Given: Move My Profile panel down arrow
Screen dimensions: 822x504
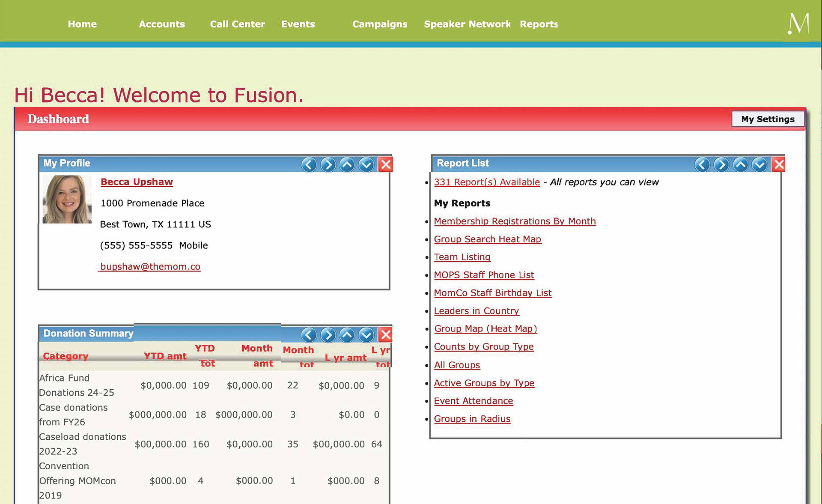Looking at the screenshot, I should [366, 164].
